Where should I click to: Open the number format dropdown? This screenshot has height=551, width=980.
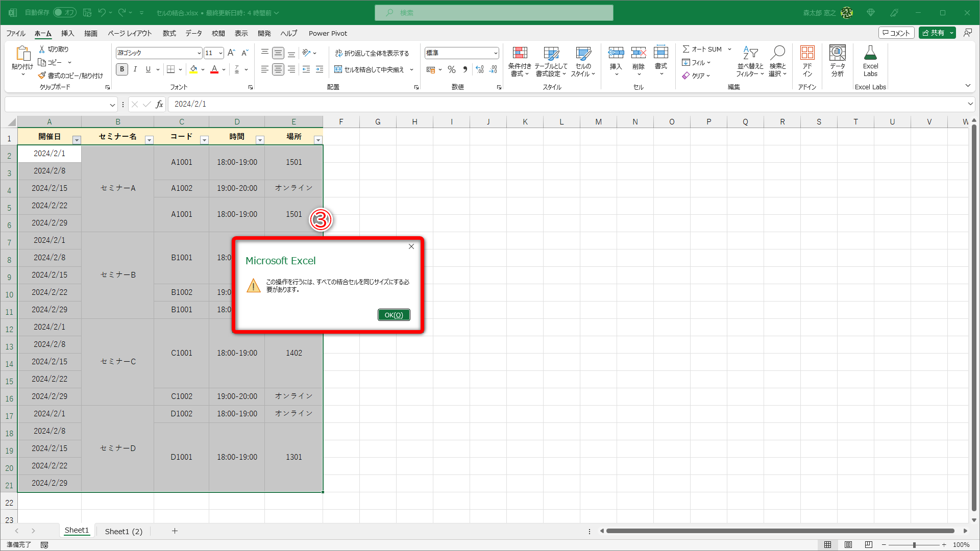pos(495,53)
